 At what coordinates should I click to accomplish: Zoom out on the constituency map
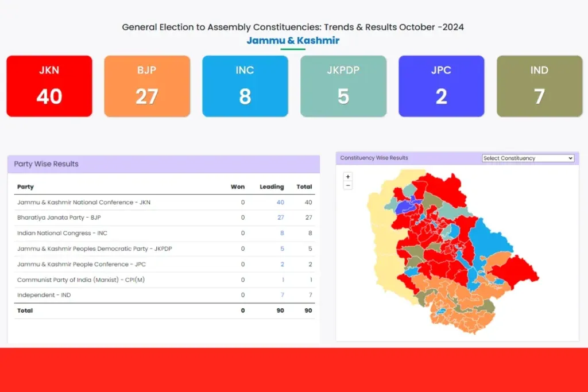(x=348, y=185)
